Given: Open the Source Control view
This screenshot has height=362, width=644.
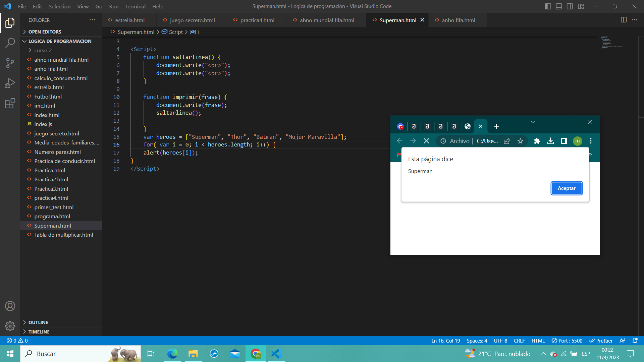Looking at the screenshot, I should coord(10,63).
